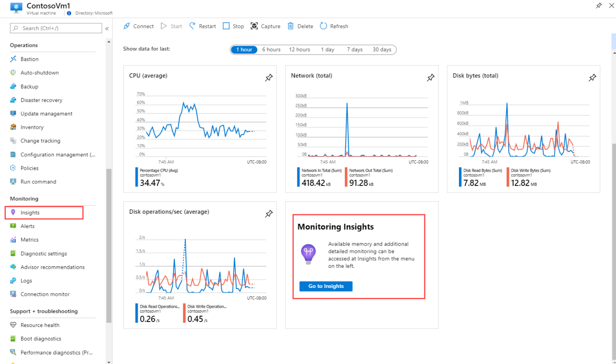Viewport: 616px width, 364px height.
Task: Click the Alerts icon in sidebar
Action: coord(13,226)
